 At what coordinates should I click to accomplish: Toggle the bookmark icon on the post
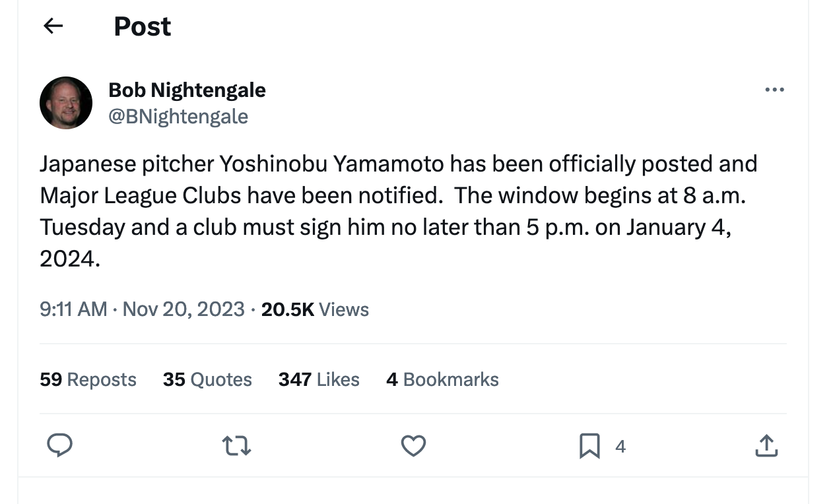tap(589, 447)
